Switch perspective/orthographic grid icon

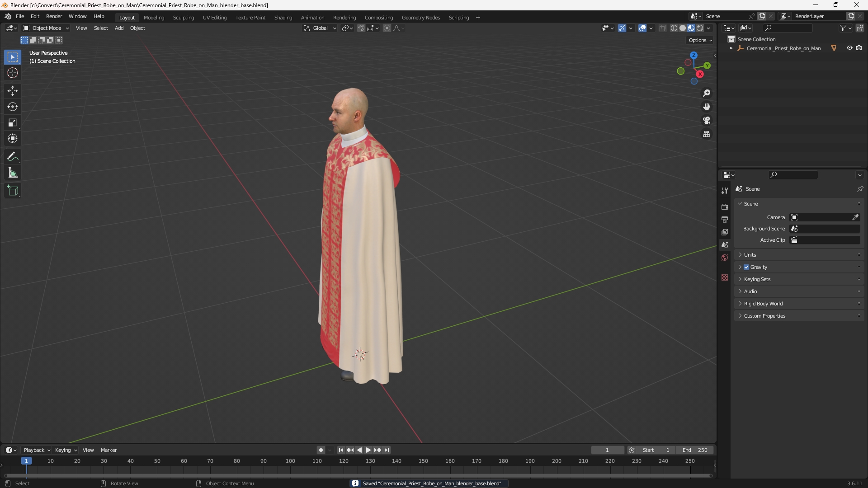click(x=707, y=134)
